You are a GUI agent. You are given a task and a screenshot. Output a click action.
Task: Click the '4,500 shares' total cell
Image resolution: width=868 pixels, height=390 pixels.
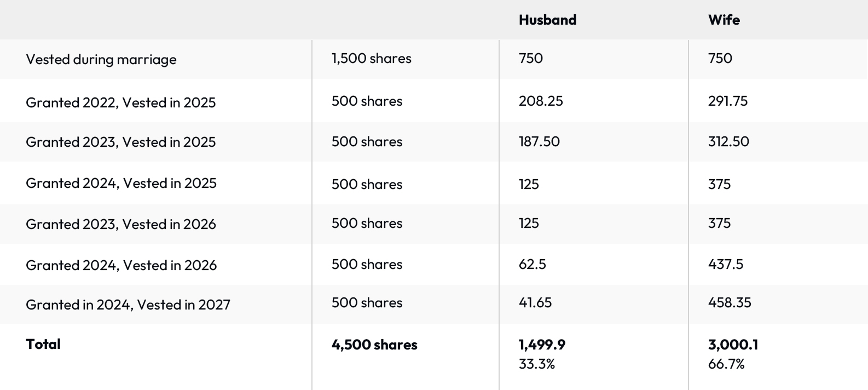coord(374,345)
